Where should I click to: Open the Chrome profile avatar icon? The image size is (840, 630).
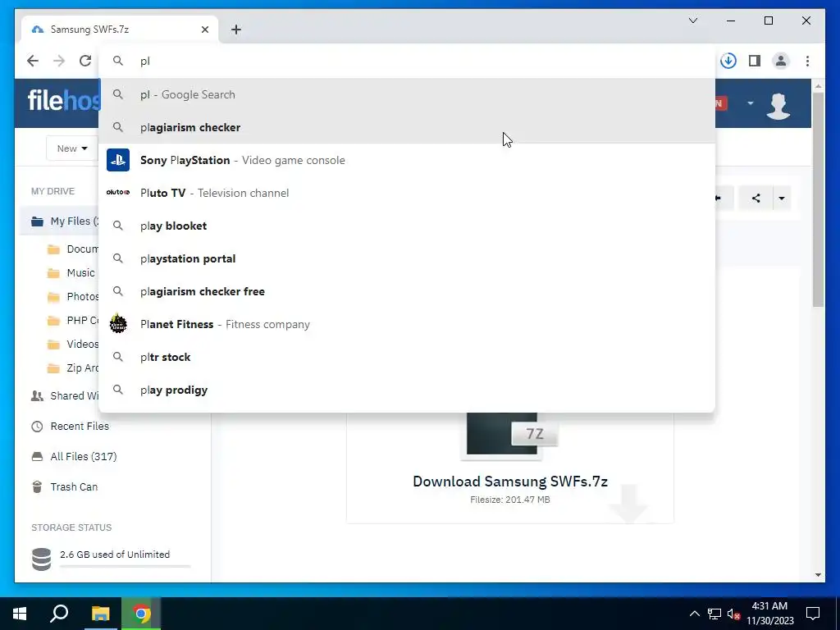tap(781, 61)
